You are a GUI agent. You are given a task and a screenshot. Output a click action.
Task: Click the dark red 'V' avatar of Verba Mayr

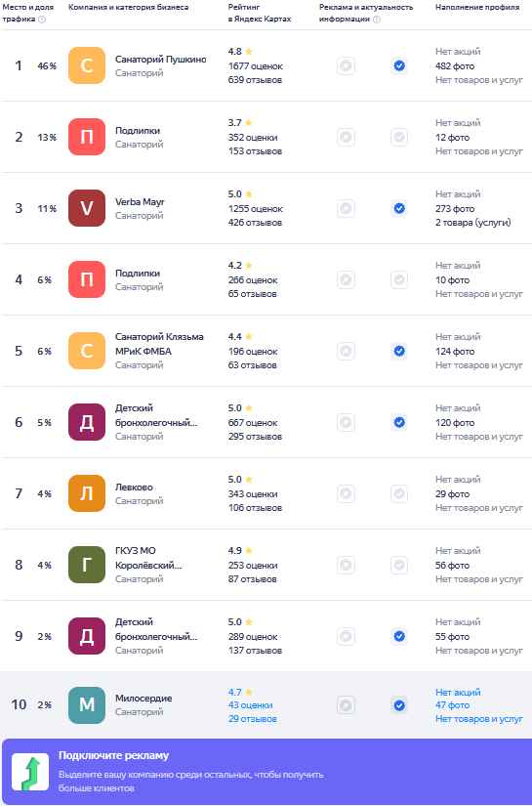click(87, 208)
